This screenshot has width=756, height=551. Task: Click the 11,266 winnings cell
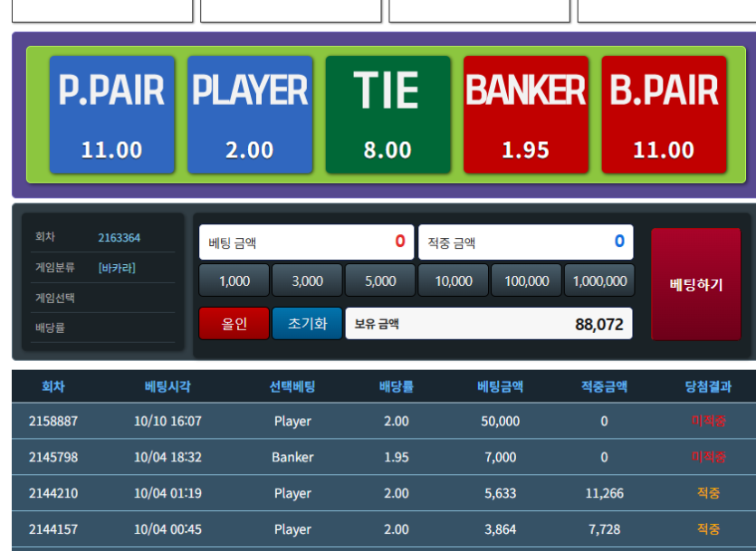(604, 493)
